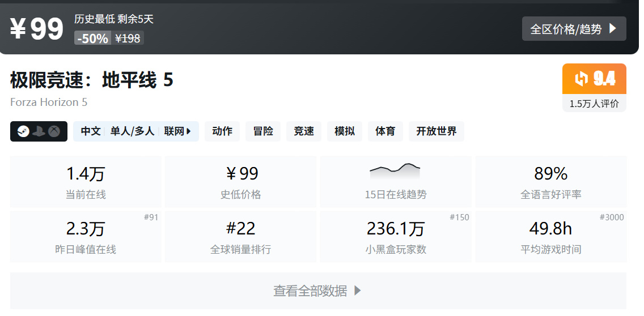Click the large ¥99 current price
Screen dimensions: 644x316
pyautogui.click(x=36, y=29)
